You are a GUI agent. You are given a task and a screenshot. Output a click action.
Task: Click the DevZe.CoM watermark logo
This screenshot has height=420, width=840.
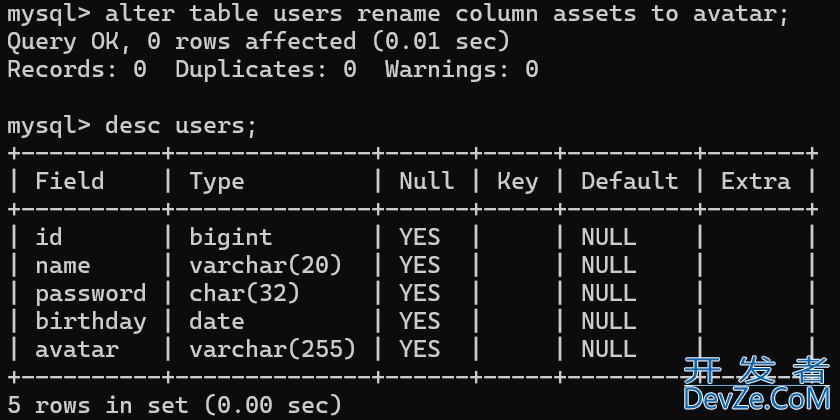[x=755, y=386]
